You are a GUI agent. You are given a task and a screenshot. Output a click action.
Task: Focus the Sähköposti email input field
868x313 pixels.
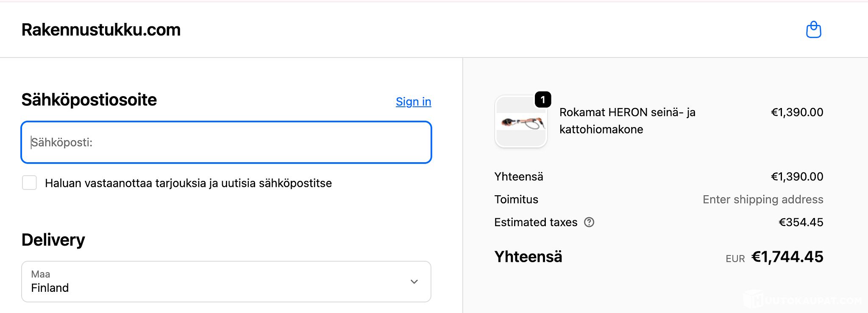(226, 142)
